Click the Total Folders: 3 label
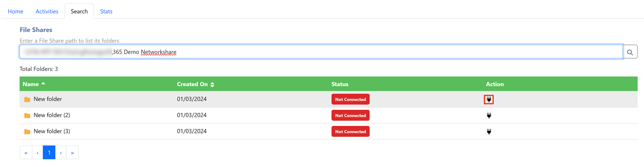This screenshot has width=644, height=167. point(39,69)
